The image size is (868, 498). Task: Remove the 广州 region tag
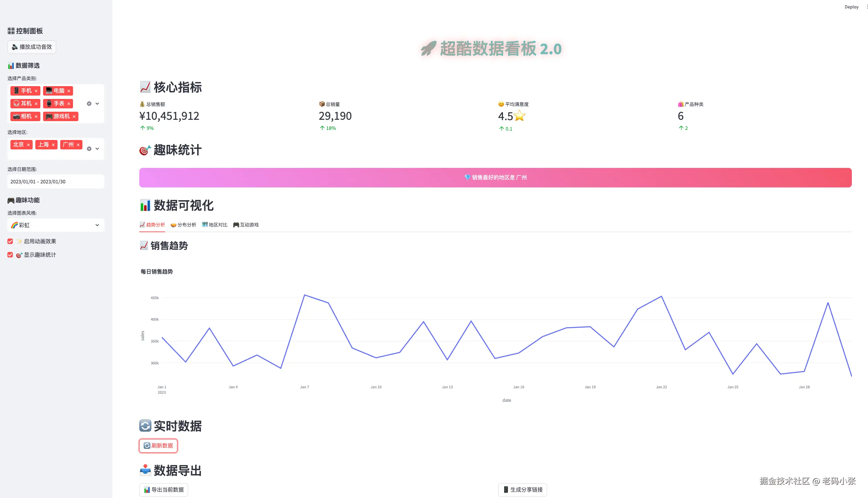[78, 145]
